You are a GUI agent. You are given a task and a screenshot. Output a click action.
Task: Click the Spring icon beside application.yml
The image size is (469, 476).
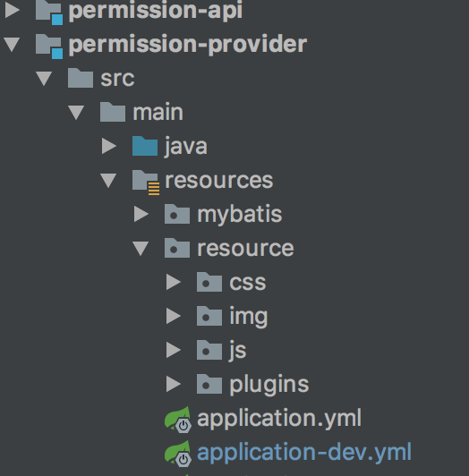click(178, 420)
